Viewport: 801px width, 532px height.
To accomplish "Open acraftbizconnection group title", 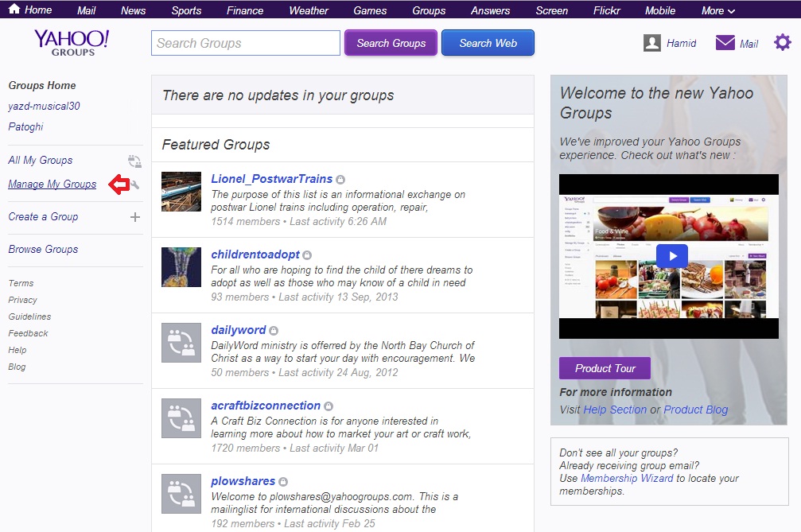I will 266,406.
